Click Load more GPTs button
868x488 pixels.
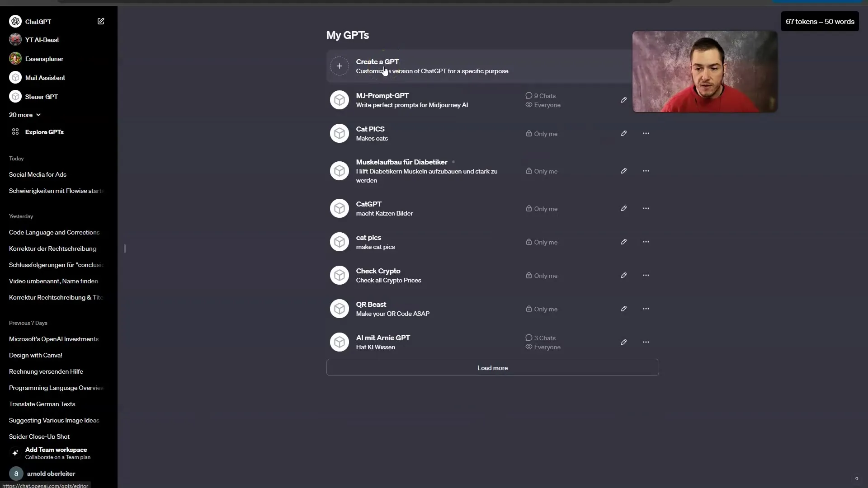coord(492,368)
